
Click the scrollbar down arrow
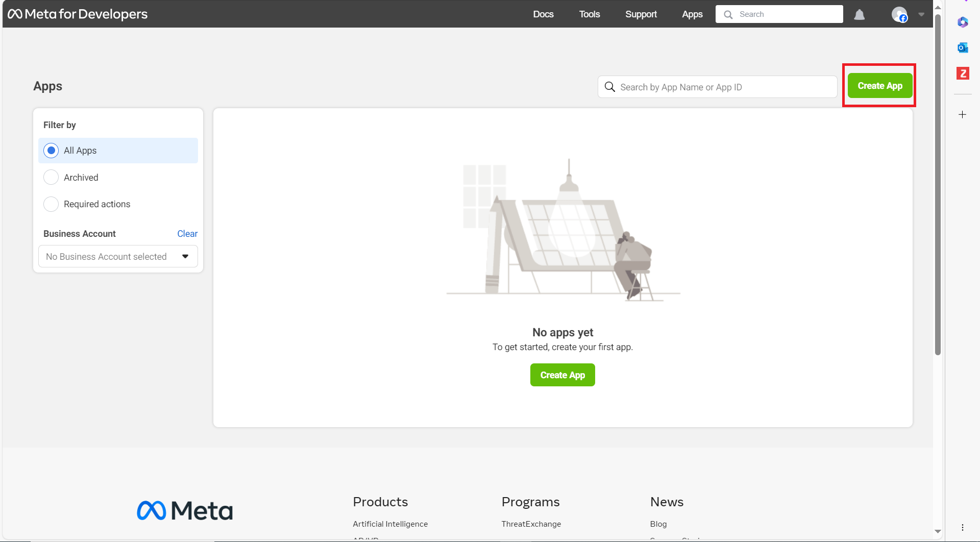[938, 531]
